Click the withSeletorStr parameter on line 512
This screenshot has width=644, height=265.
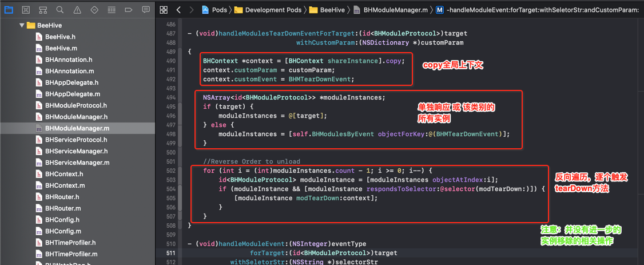pos(256,262)
